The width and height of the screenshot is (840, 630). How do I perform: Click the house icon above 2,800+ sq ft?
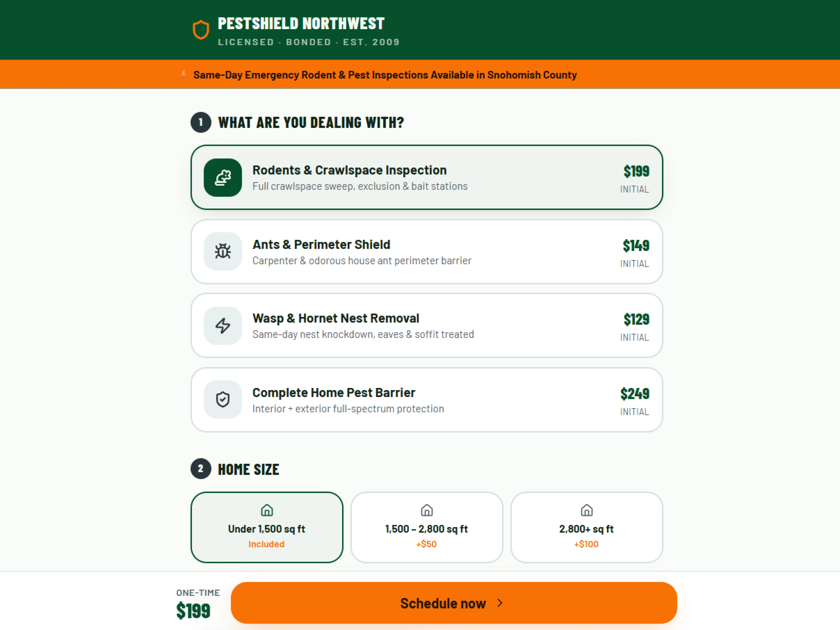pos(587,510)
